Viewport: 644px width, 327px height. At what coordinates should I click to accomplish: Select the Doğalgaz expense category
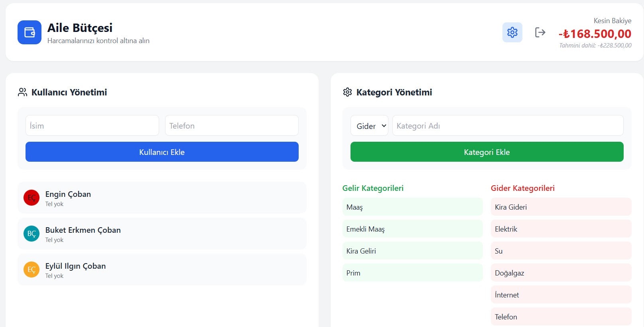pos(561,273)
